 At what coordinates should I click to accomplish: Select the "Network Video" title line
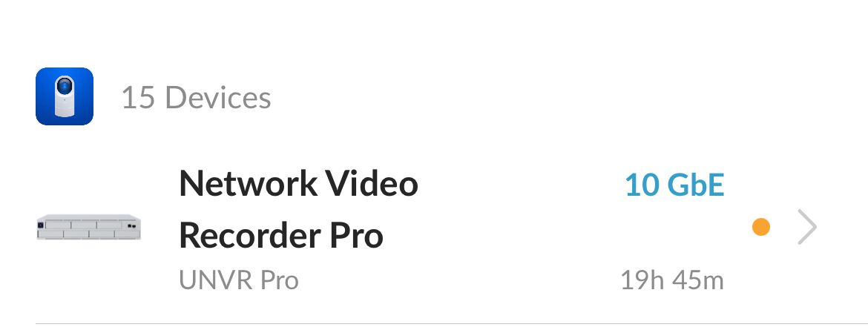(x=298, y=183)
